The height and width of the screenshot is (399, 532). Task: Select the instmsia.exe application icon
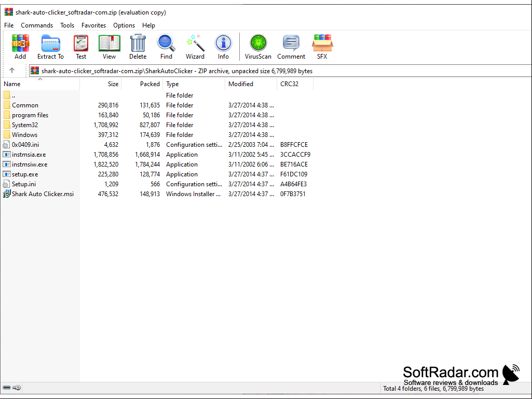pos(6,155)
